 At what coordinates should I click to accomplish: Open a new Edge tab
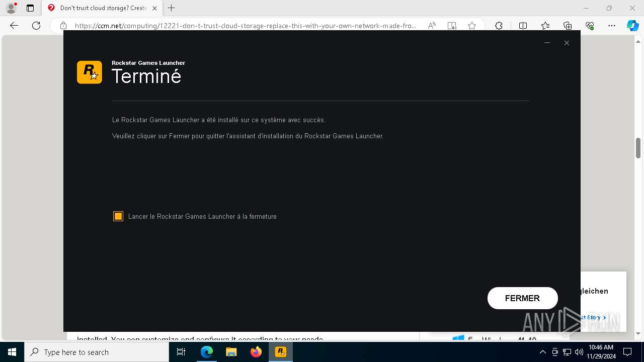(x=172, y=8)
